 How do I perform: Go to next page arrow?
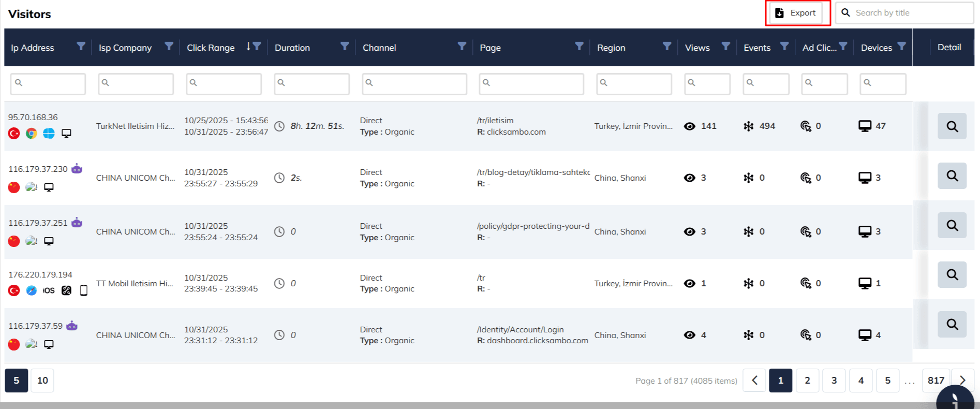tap(962, 381)
